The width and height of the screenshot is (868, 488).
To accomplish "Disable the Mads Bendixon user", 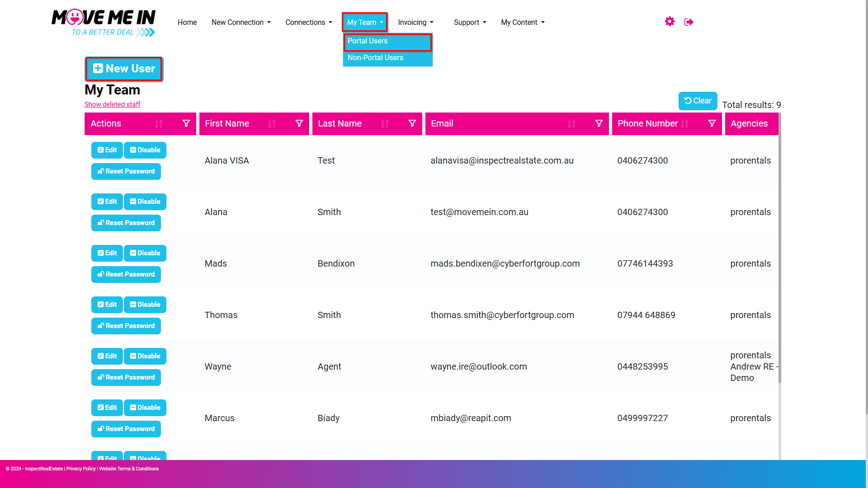I will pos(145,253).
